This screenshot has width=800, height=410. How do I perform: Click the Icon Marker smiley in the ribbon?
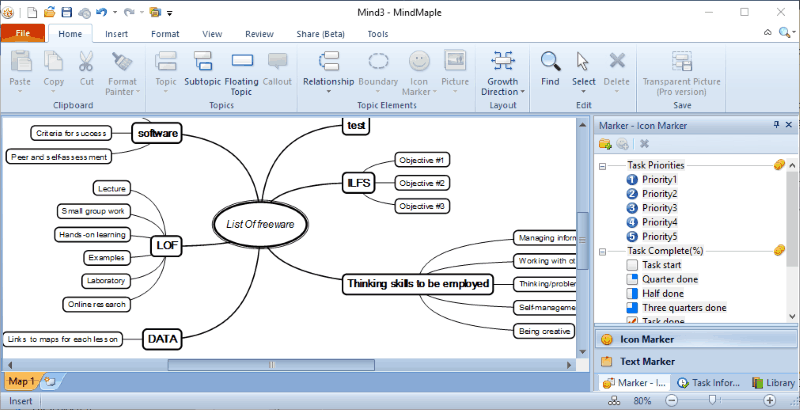(x=419, y=61)
